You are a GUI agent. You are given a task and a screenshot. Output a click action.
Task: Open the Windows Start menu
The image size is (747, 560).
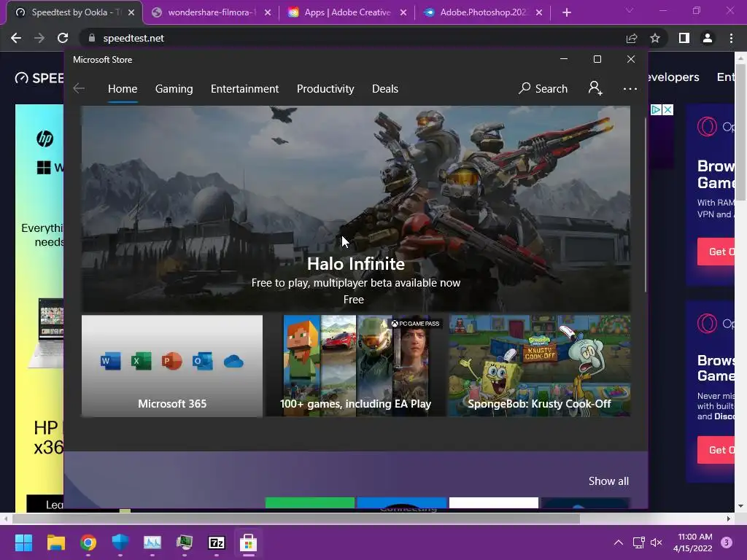click(x=23, y=542)
